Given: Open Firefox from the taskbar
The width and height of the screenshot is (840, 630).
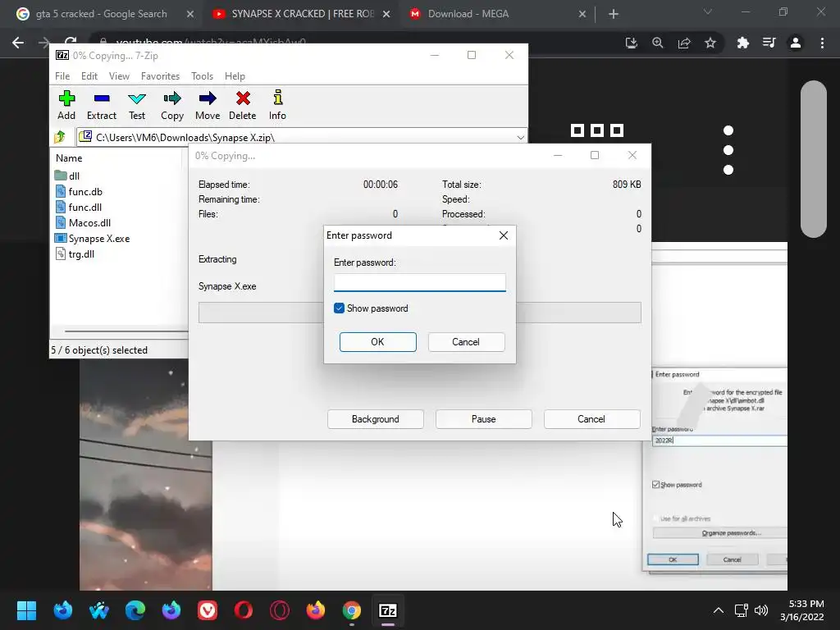Looking at the screenshot, I should [316, 610].
